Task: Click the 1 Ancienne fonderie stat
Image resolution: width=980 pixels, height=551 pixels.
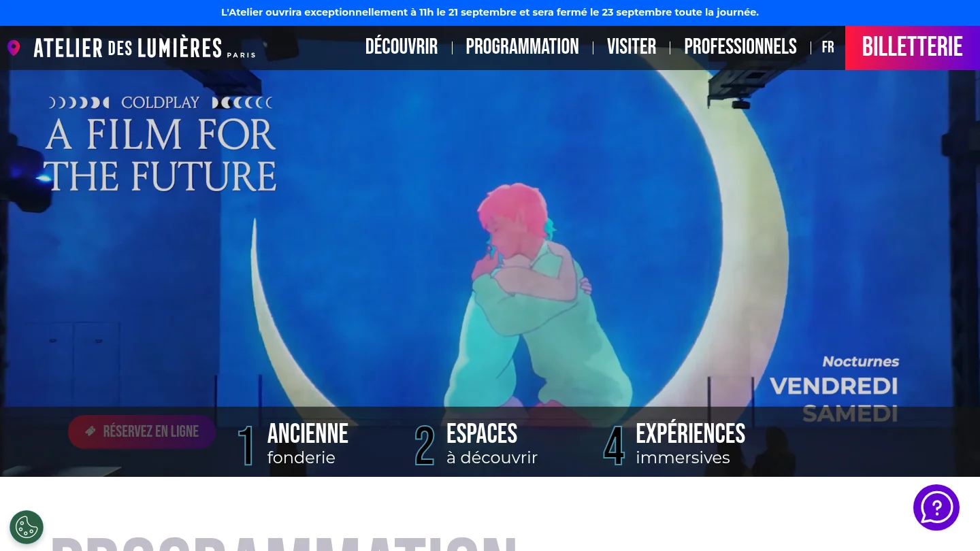Action: [293, 444]
